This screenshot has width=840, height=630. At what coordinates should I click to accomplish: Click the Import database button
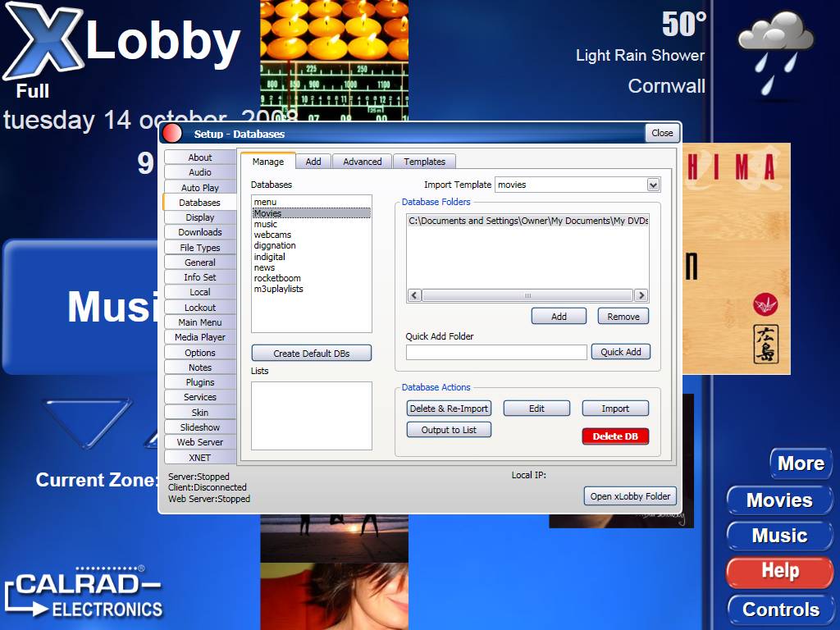point(615,409)
